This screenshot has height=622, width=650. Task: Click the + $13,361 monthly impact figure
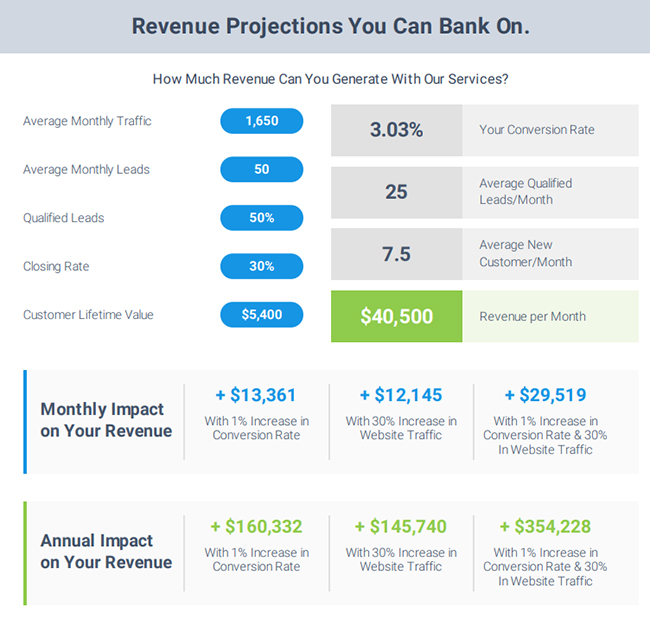[x=256, y=395]
